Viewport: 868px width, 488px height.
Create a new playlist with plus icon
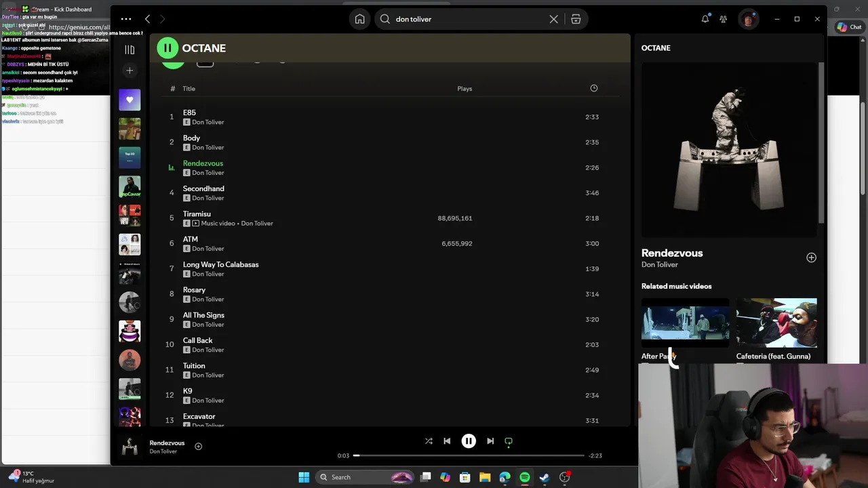[130, 70]
